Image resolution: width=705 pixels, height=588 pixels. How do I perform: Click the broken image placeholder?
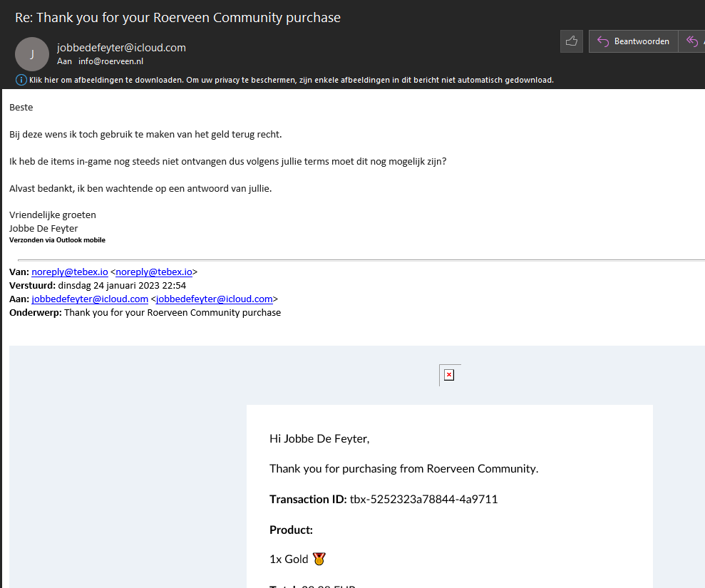(449, 375)
